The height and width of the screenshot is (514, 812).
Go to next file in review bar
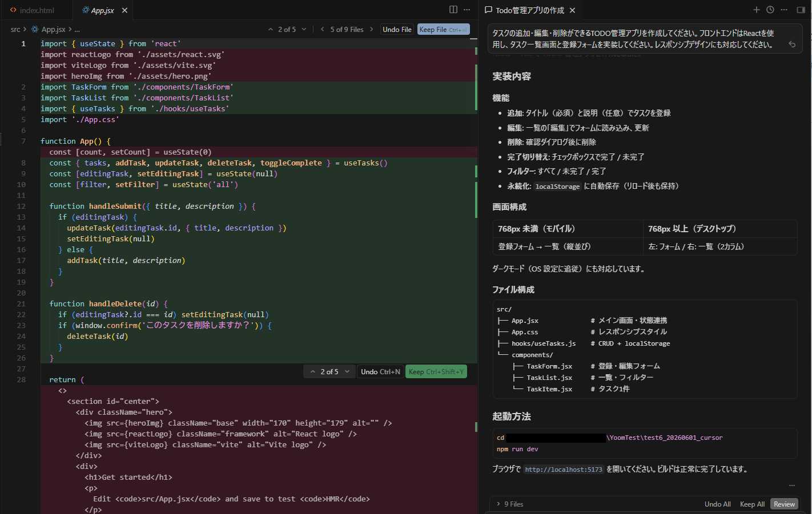pyautogui.click(x=372, y=30)
